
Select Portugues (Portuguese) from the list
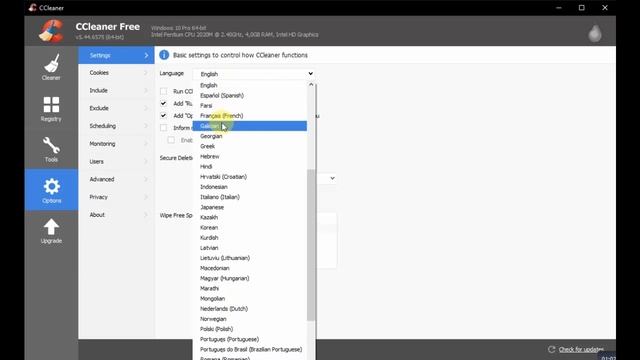point(250,339)
